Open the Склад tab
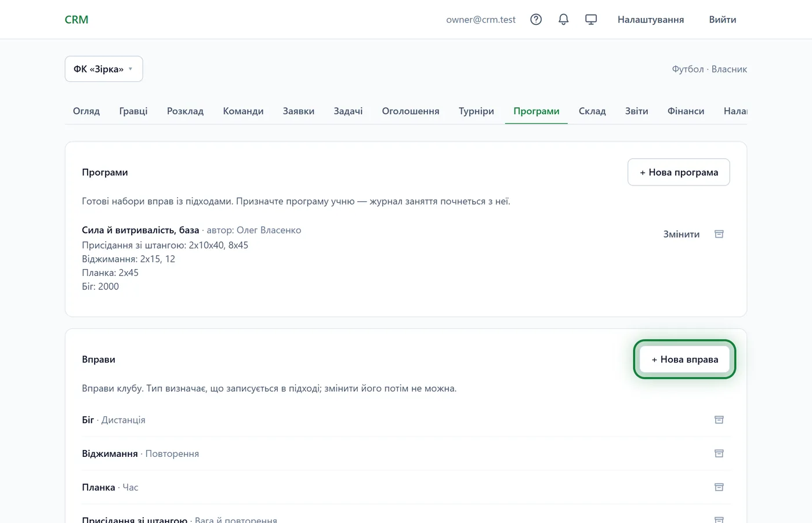This screenshot has width=812, height=523. point(592,111)
